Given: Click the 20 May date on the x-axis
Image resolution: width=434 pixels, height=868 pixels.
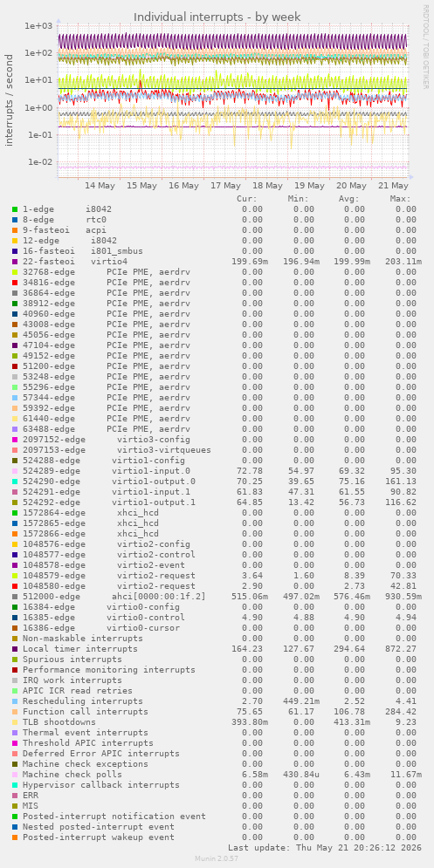Looking at the screenshot, I should (351, 186).
